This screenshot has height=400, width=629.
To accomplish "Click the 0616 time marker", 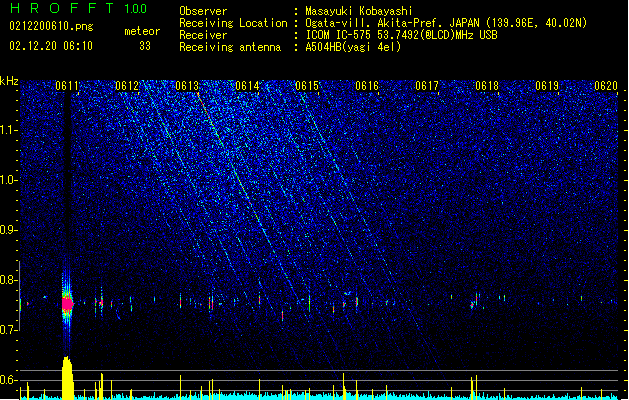I will 367,86.
